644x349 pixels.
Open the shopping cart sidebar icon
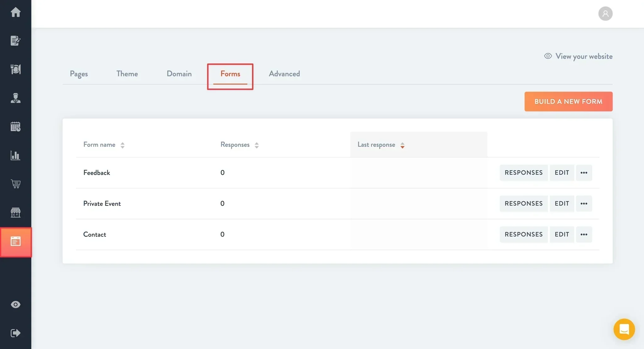point(15,184)
